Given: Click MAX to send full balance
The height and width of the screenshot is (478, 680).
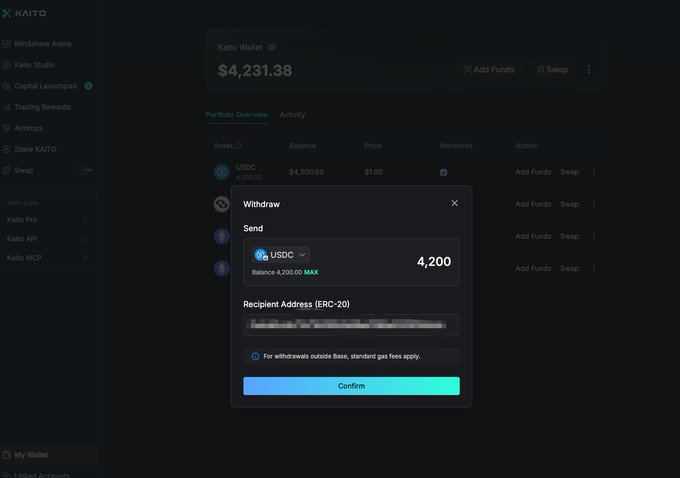Looking at the screenshot, I should point(311,272).
